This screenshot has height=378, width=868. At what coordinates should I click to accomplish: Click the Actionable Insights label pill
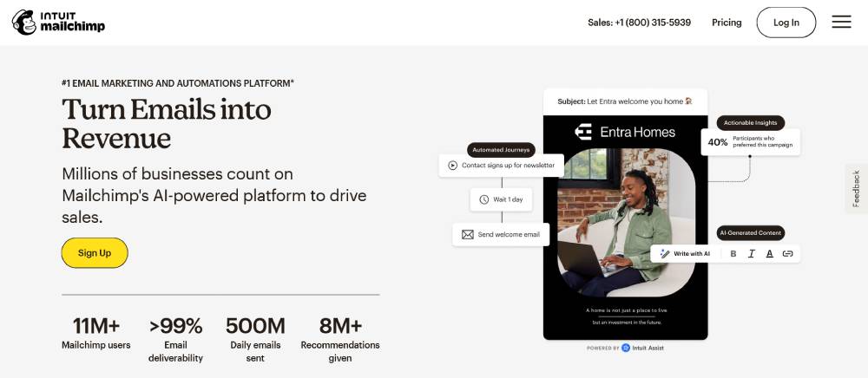click(750, 123)
